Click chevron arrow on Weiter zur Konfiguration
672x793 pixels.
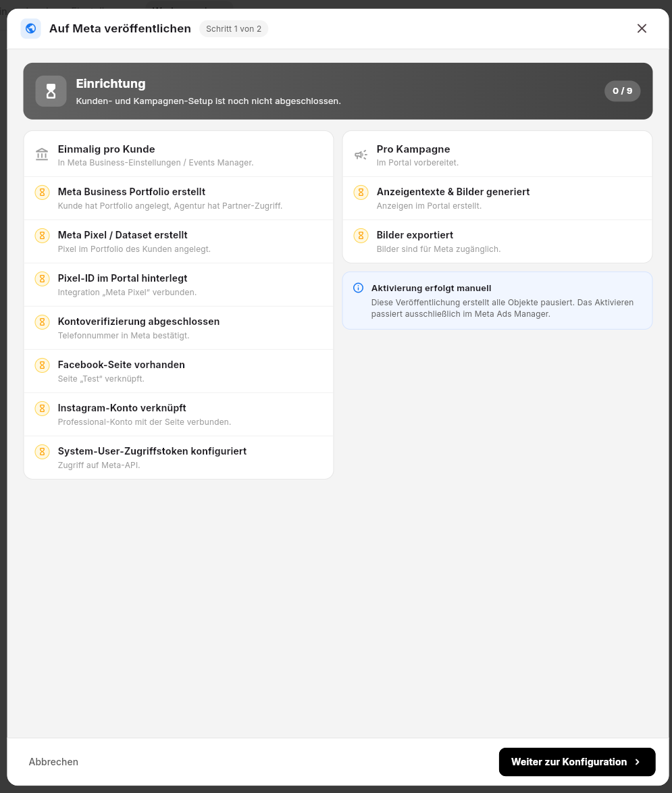(637, 762)
